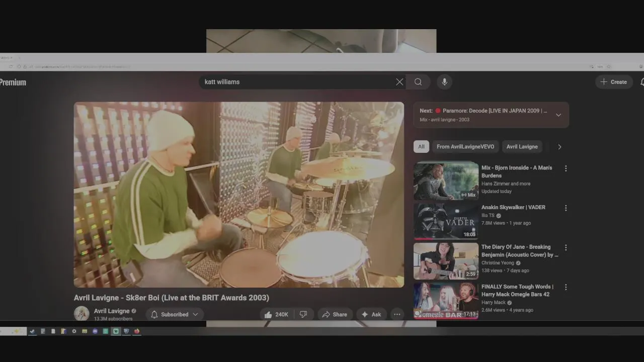Screen dimensions: 644x362
Task: Open options for FINALLY Some Tough Words video
Action: (566, 288)
